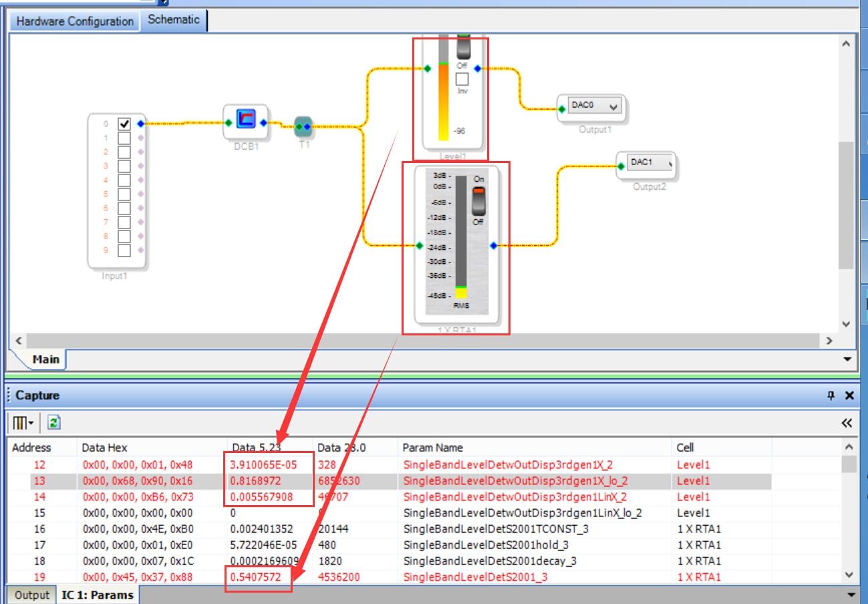This screenshot has height=604, width=868.
Task: Click the blue output pin of the 1 X RTA1 block
Action: click(493, 246)
